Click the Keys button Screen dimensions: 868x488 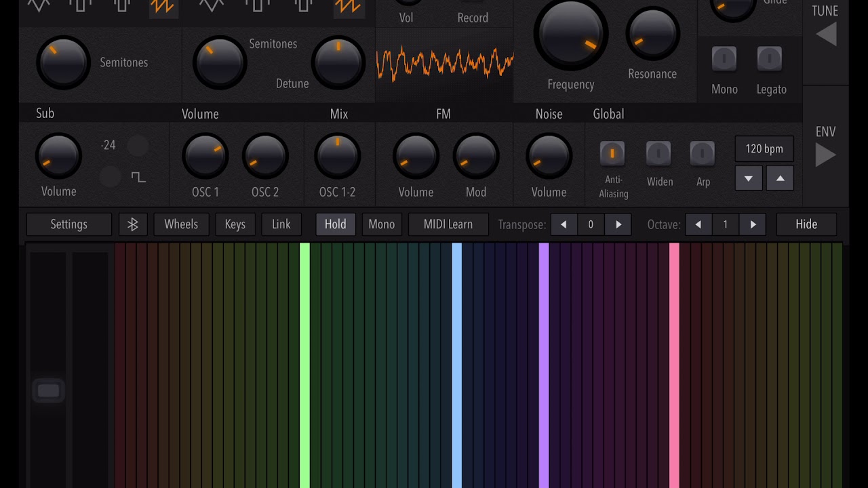235,224
